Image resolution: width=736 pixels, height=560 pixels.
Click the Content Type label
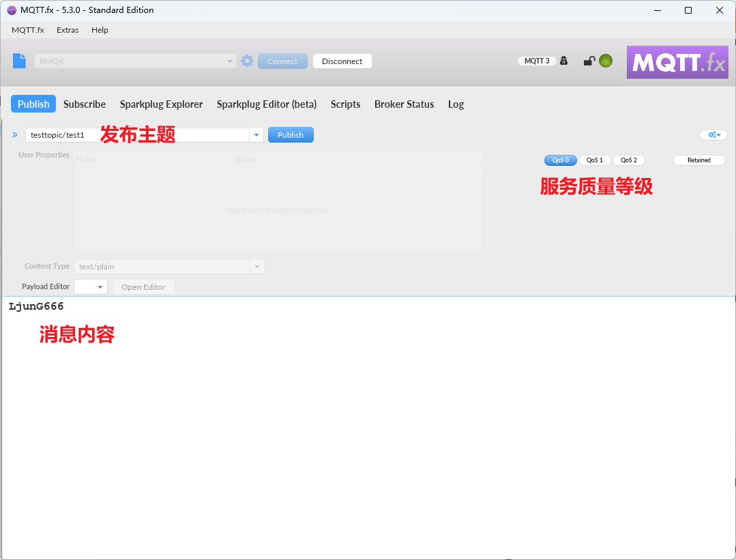pos(47,266)
